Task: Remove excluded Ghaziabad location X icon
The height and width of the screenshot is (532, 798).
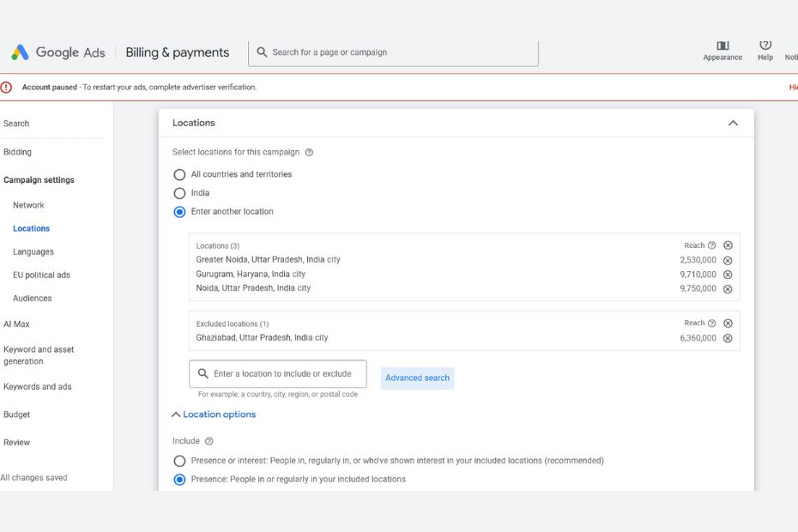Action: (728, 338)
